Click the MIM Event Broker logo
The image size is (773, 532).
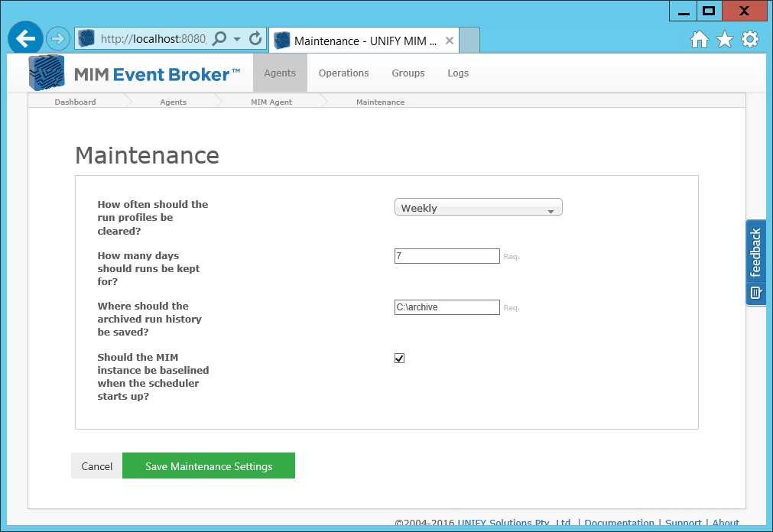(x=134, y=73)
